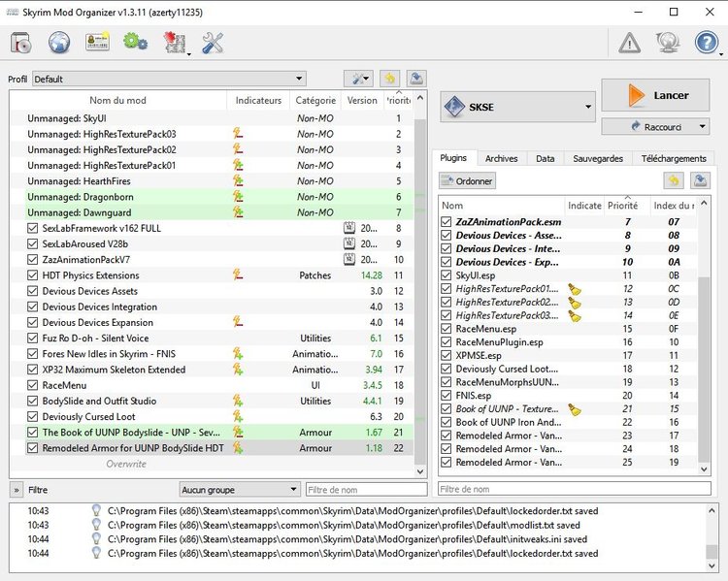Viewport: 728px width, 581px height.
Task: Disable the ZazAnimationPackV7 mod checkbox
Action: pyautogui.click(x=32, y=259)
